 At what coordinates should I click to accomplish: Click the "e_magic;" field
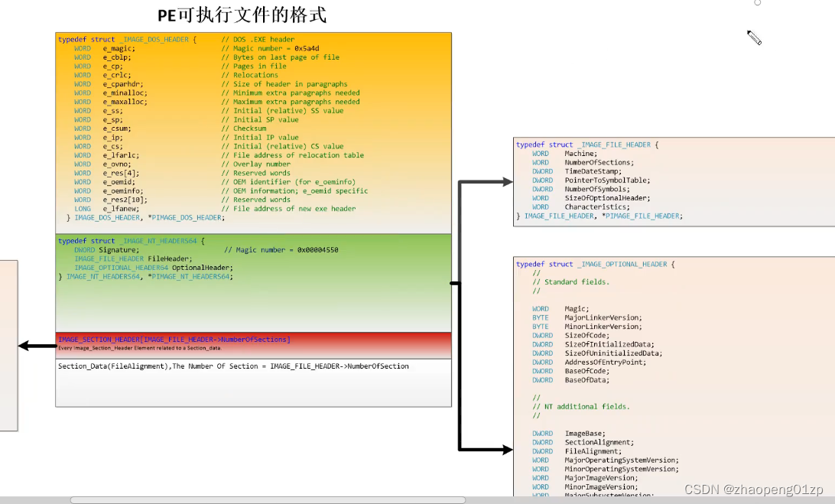pyautogui.click(x=119, y=48)
